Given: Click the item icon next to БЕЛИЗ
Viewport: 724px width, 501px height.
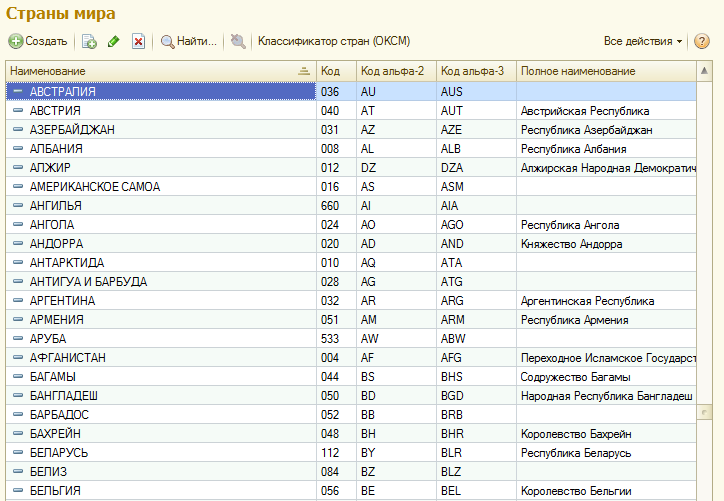Looking at the screenshot, I should point(18,471).
